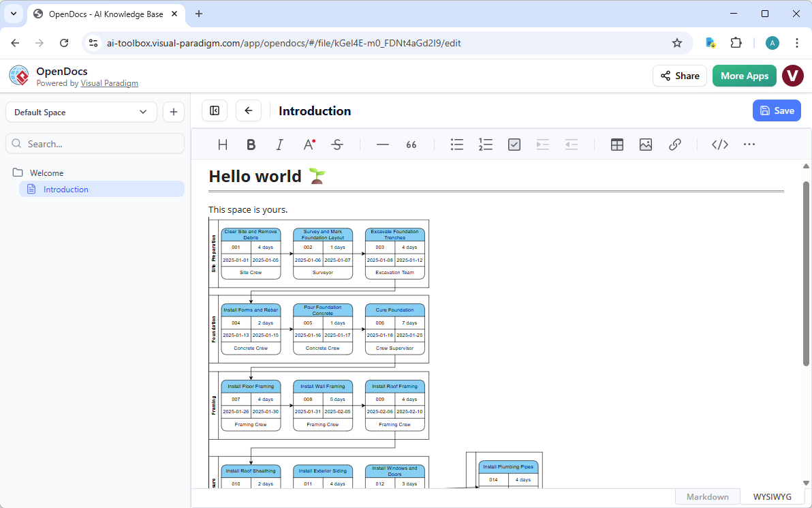
Task: Open the font color tool
Action: 308,145
